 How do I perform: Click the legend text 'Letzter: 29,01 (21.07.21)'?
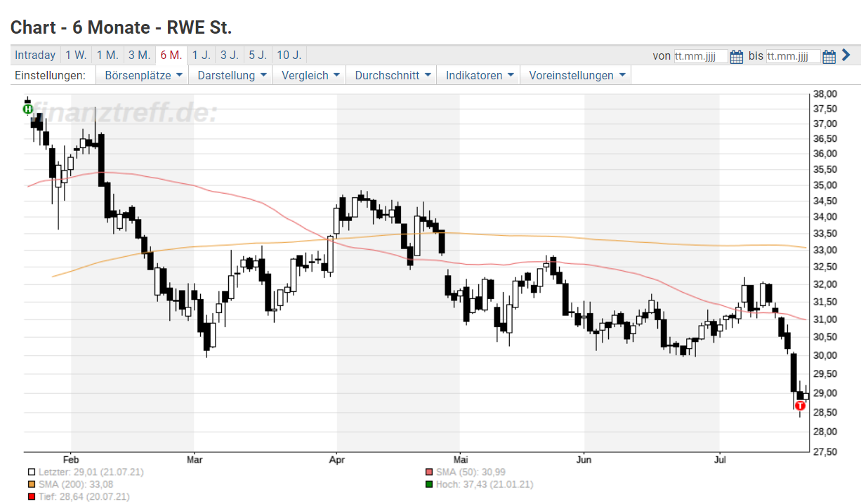click(x=91, y=472)
